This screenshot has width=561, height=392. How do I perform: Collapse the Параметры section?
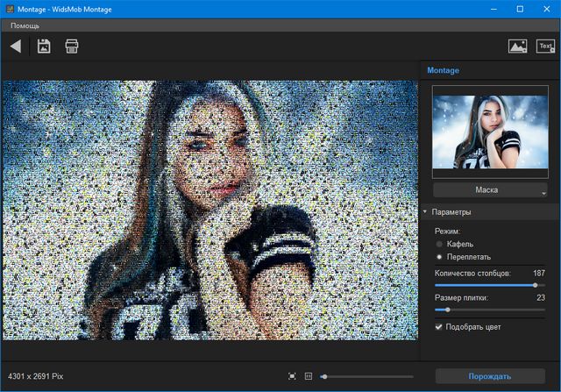(x=425, y=212)
